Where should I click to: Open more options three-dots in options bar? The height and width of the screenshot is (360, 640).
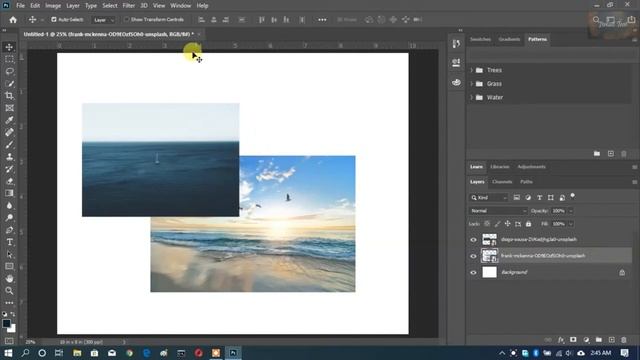pos(322,20)
